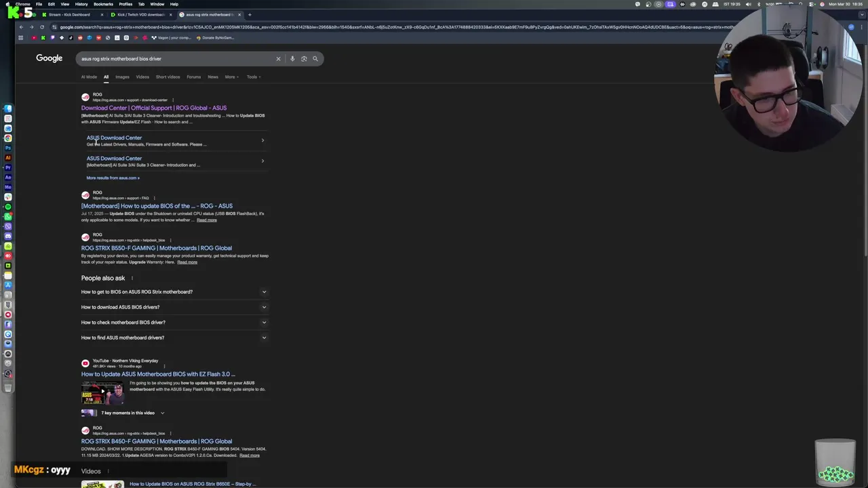Open ROG STRIX B450-F GAMING result

[157, 441]
